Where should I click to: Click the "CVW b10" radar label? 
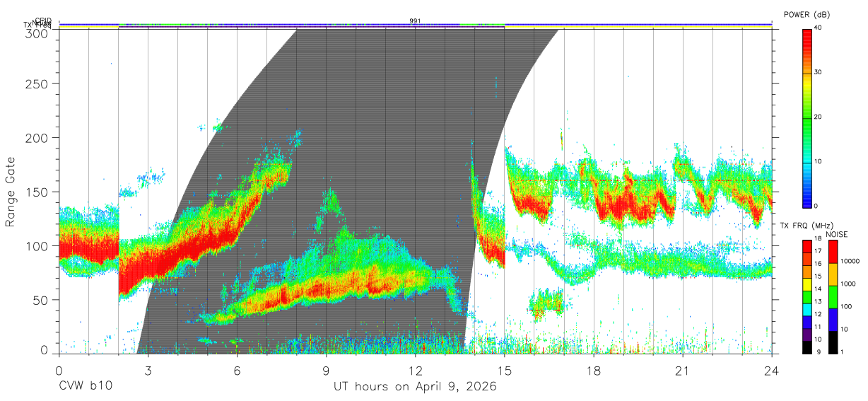coord(86,387)
